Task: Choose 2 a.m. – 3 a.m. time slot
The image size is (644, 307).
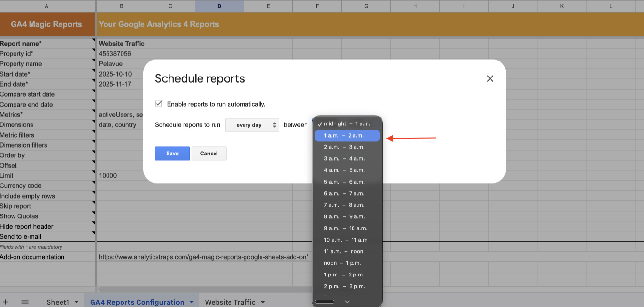Action: (x=347, y=147)
